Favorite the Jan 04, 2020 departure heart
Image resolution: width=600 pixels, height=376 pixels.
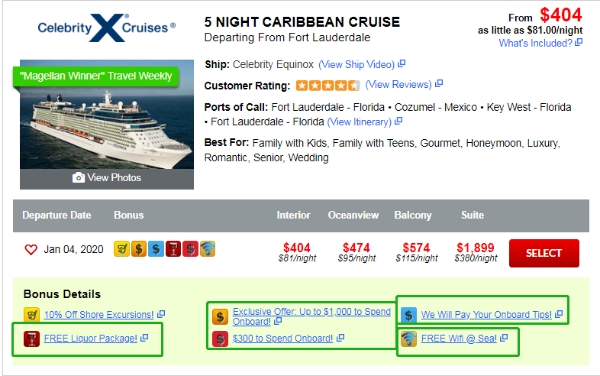coord(31,249)
